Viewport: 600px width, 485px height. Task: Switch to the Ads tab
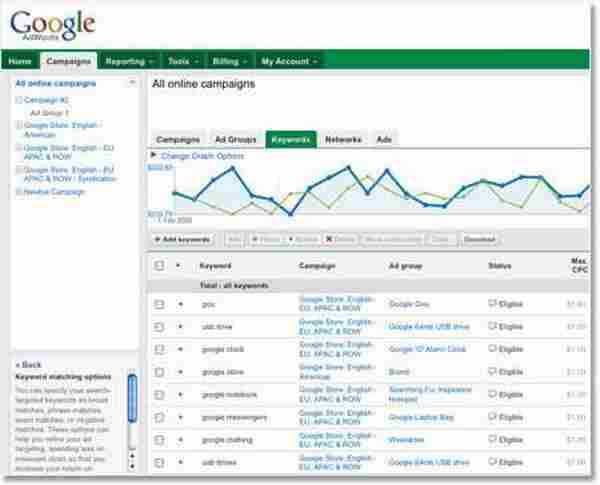384,139
